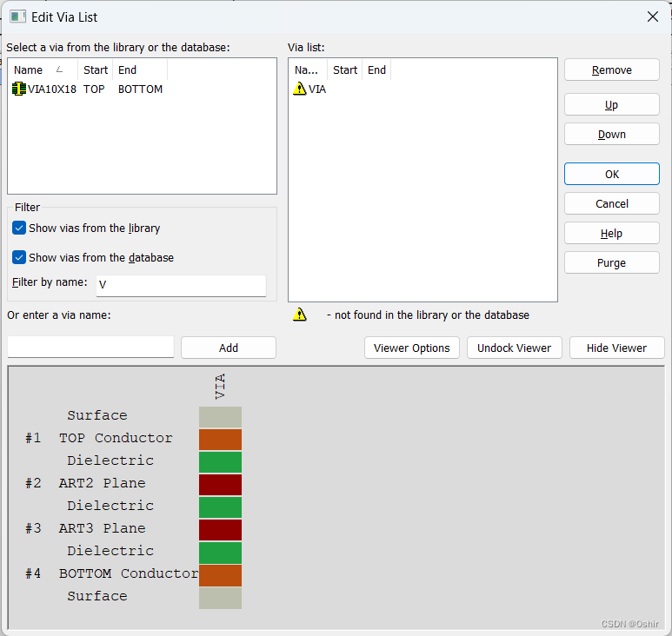Hide the viewer pane

coord(616,348)
